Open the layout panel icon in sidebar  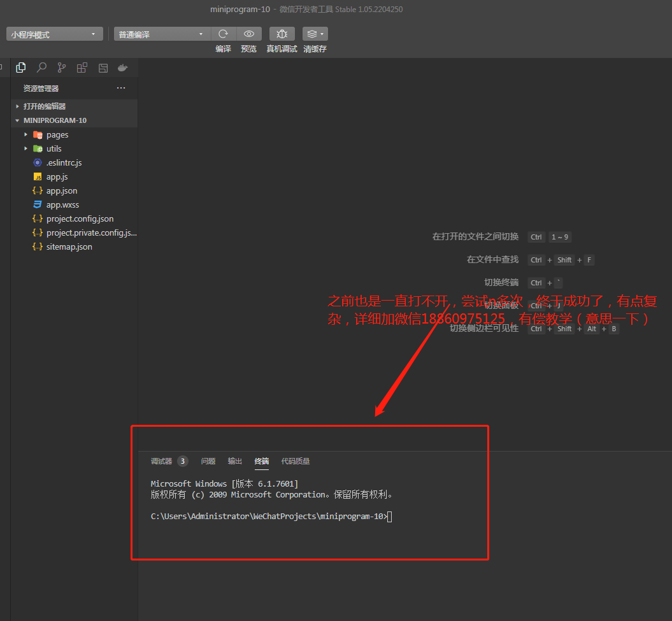(103, 68)
